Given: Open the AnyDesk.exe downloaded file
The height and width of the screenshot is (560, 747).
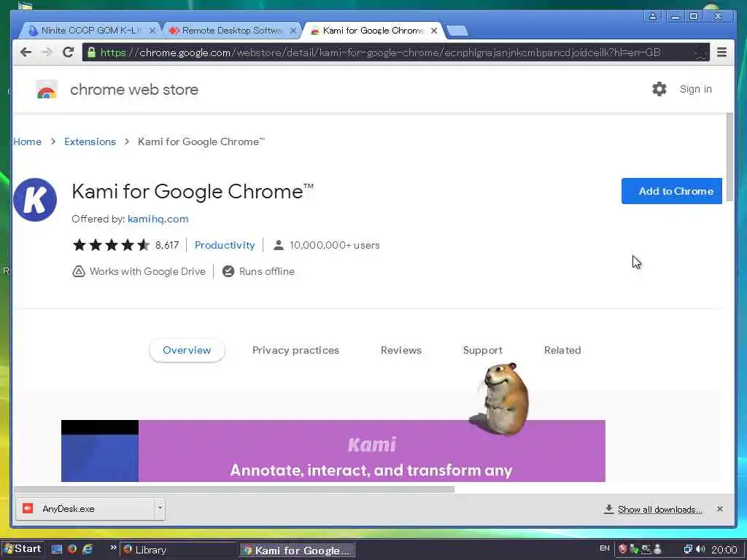Looking at the screenshot, I should [86, 508].
